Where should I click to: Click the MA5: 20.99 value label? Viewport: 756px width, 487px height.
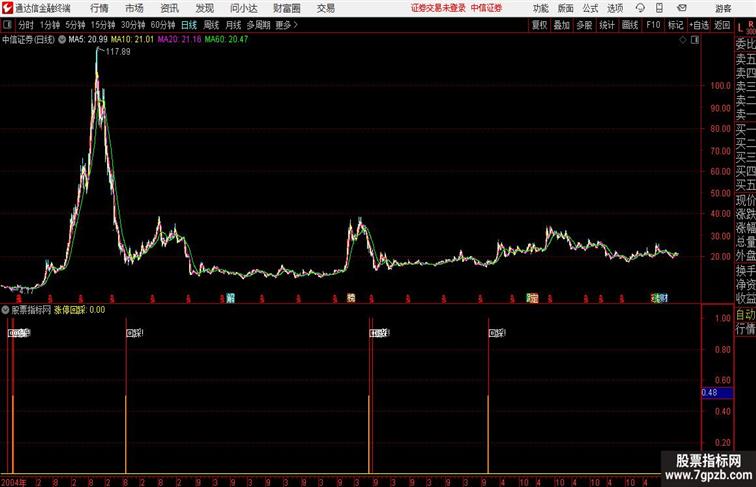point(88,40)
